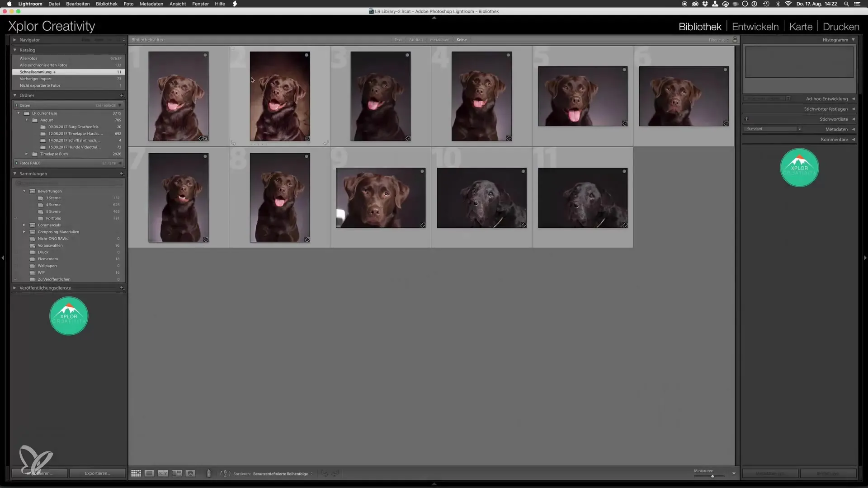Open the Ansicht menu

[178, 4]
